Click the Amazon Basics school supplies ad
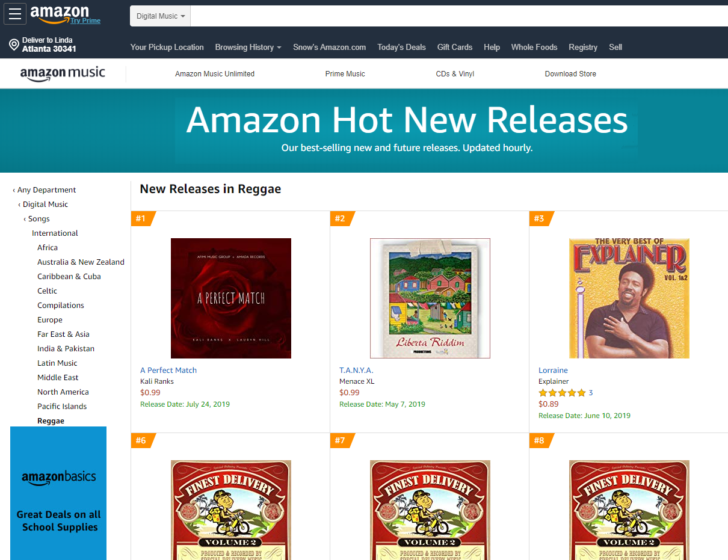 [58, 493]
